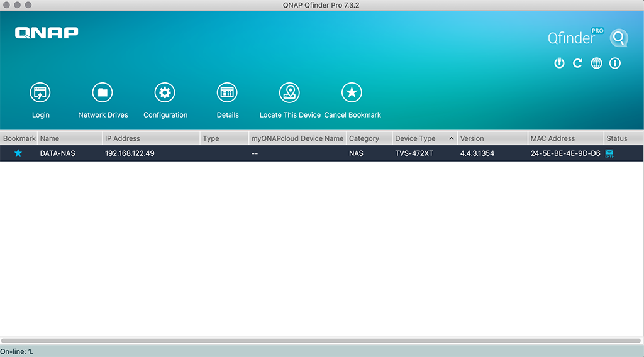Viewport: 644px width, 357px height.
Task: Sort by myQNAPcloud Device Name column
Action: 297,138
